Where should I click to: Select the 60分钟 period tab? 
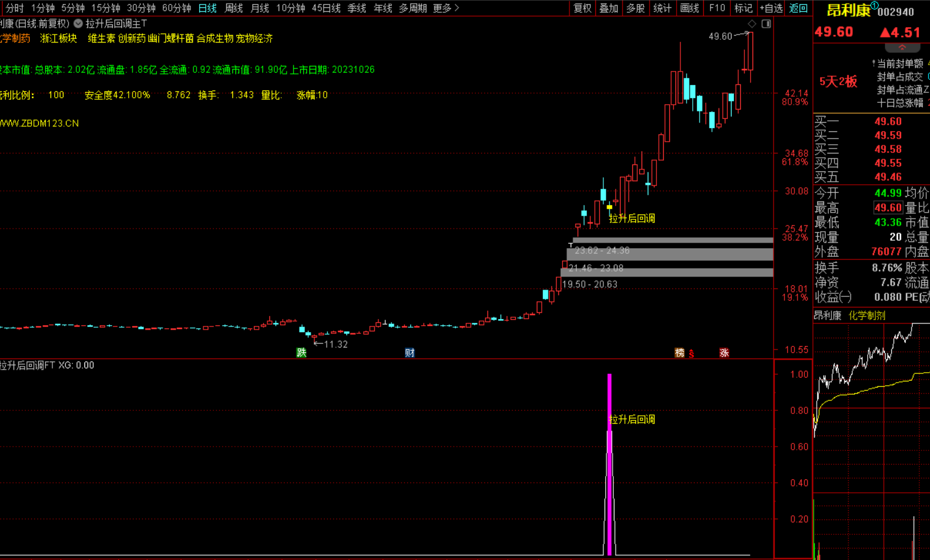176,8
